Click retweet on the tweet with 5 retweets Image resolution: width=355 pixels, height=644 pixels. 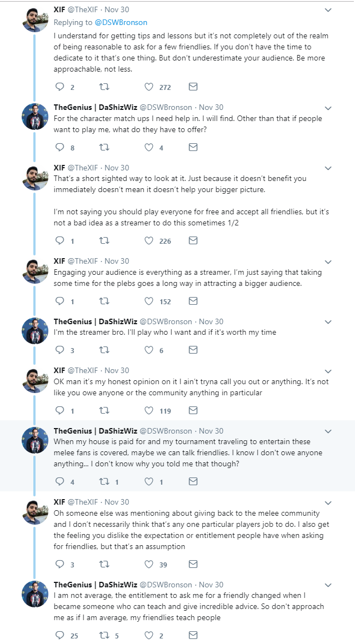pos(104,635)
